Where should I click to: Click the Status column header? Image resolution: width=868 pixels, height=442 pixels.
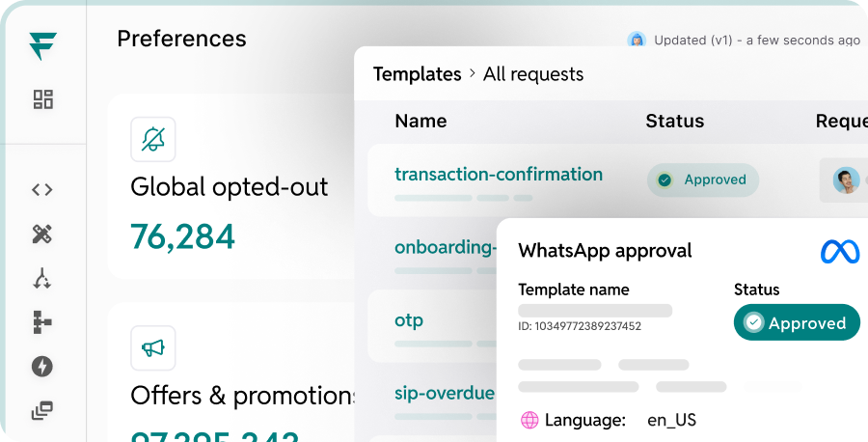pos(675,121)
